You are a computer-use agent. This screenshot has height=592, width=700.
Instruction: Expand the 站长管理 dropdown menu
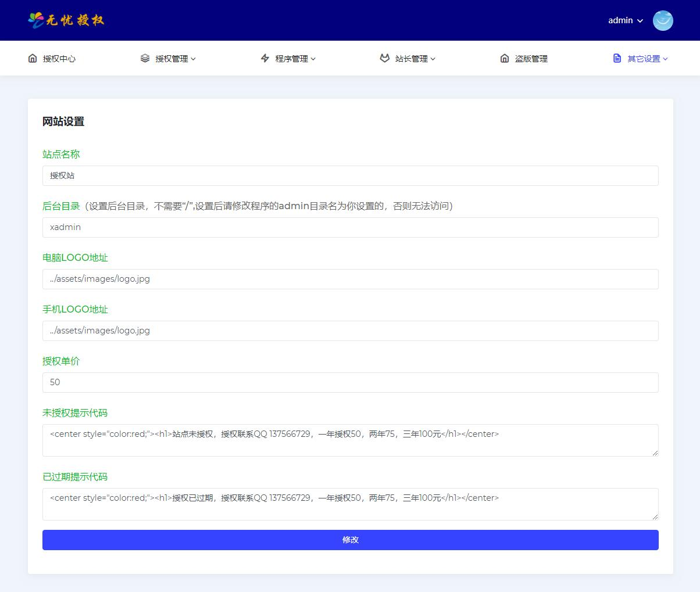tap(411, 58)
